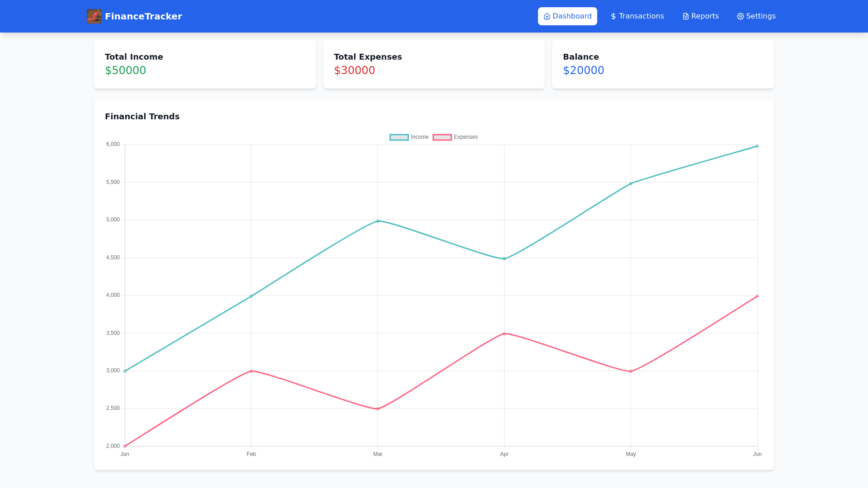Click the Expenses data point for Feb
This screenshot has height=488, width=868.
tap(251, 371)
